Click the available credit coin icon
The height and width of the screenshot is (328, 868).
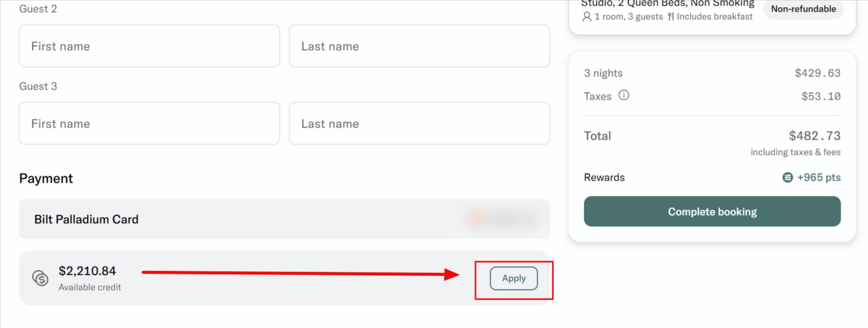click(40, 278)
